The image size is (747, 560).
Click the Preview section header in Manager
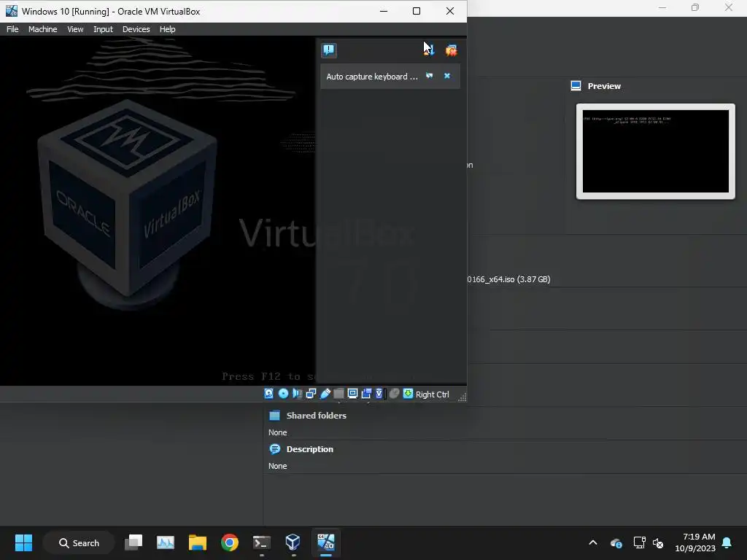pyautogui.click(x=604, y=86)
